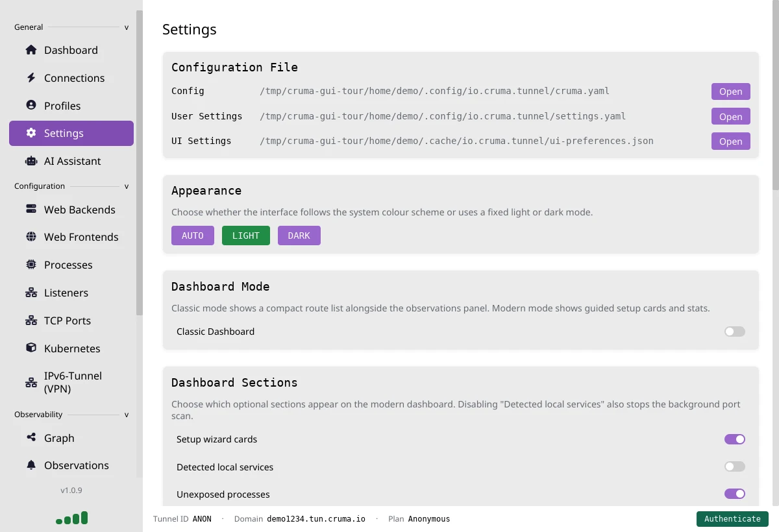The height and width of the screenshot is (532, 779).
Task: Click the cruma.yaml config path text
Action: tap(434, 91)
